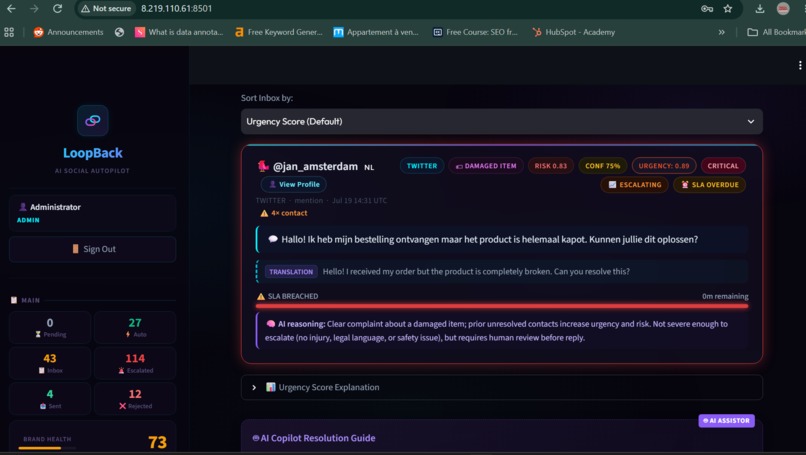806x455 pixels.
Task: Click the Sign Out button
Action: point(93,249)
